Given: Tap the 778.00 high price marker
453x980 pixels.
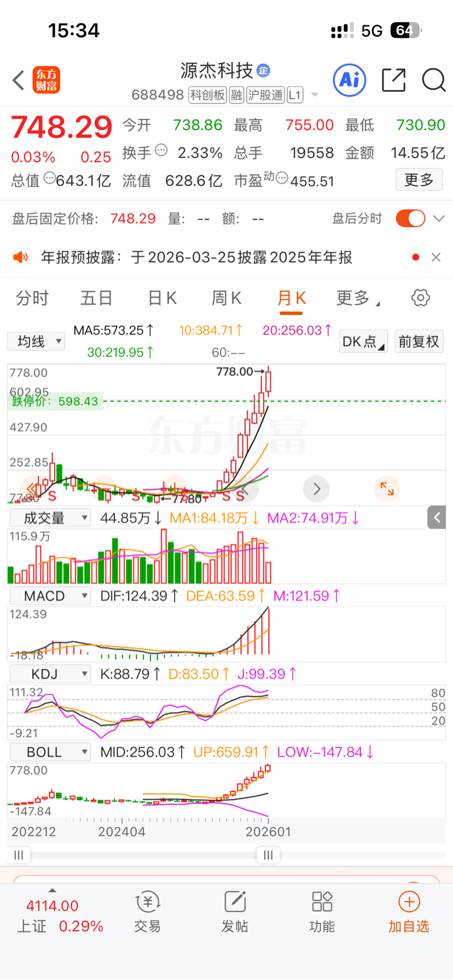Looking at the screenshot, I should click(240, 371).
